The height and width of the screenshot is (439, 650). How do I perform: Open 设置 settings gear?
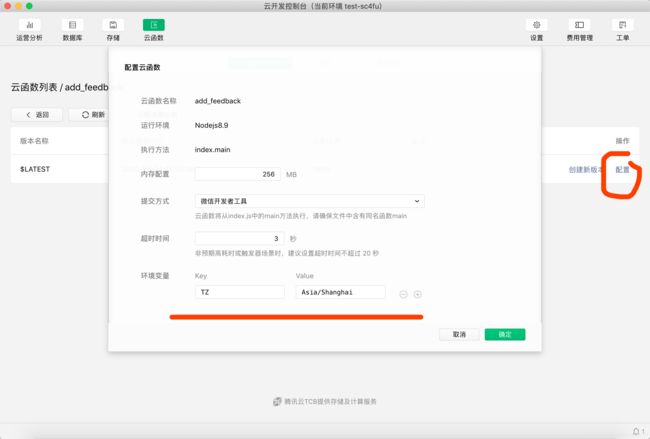[x=536, y=30]
